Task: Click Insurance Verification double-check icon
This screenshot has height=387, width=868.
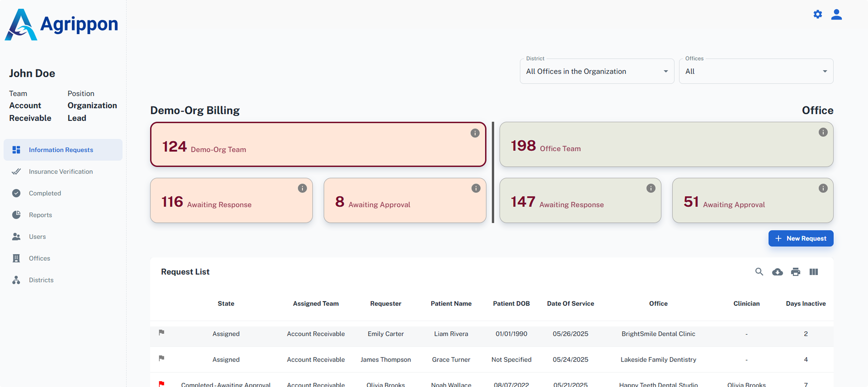Action: pos(16,171)
